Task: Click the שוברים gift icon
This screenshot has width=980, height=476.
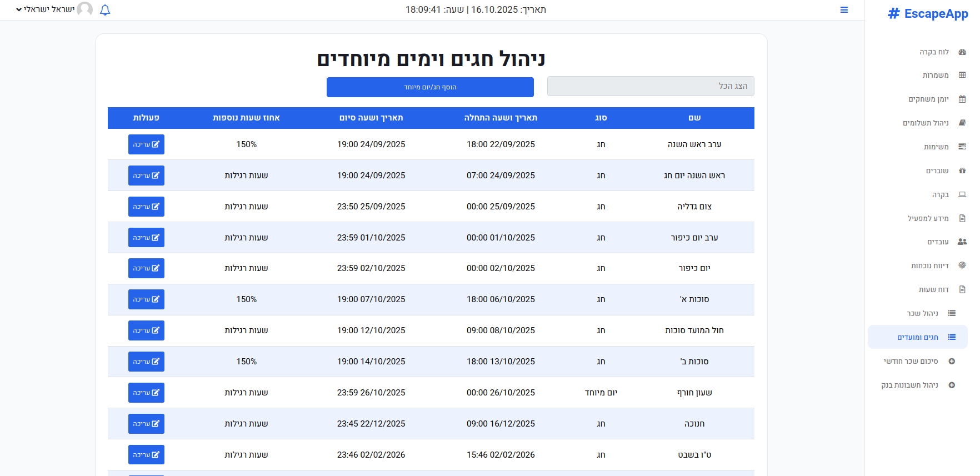Action: [962, 171]
